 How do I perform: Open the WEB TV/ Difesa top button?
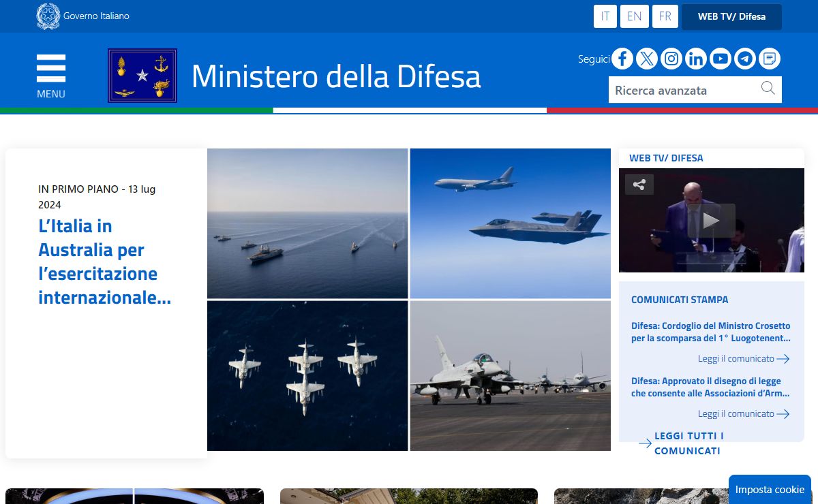(x=731, y=16)
